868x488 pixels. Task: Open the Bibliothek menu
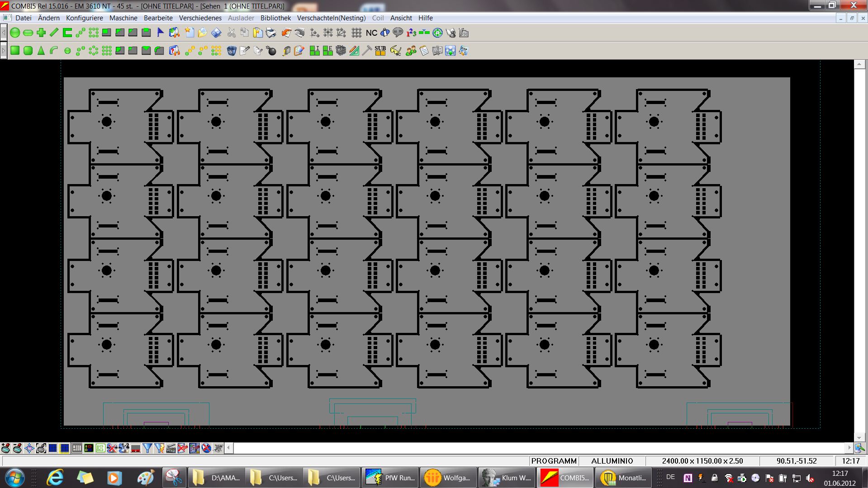point(275,18)
